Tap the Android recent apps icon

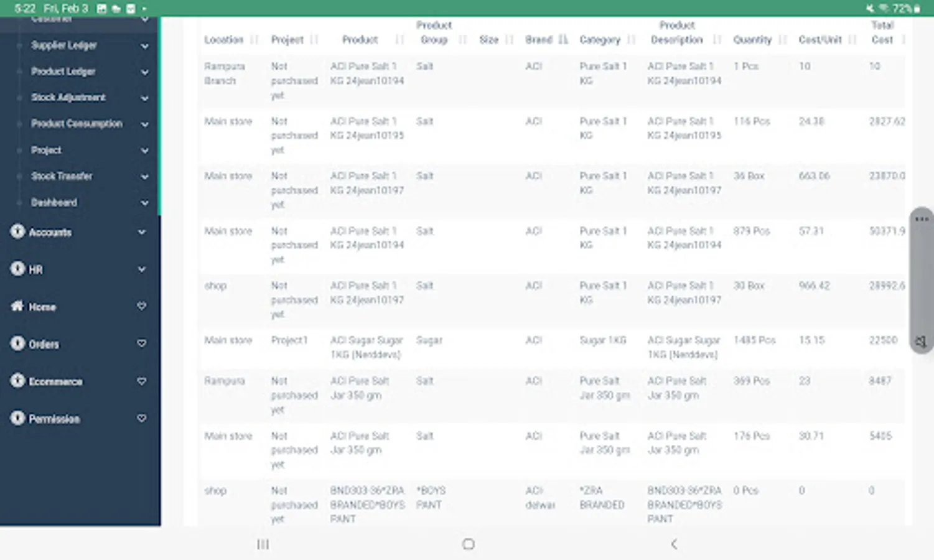click(x=263, y=544)
